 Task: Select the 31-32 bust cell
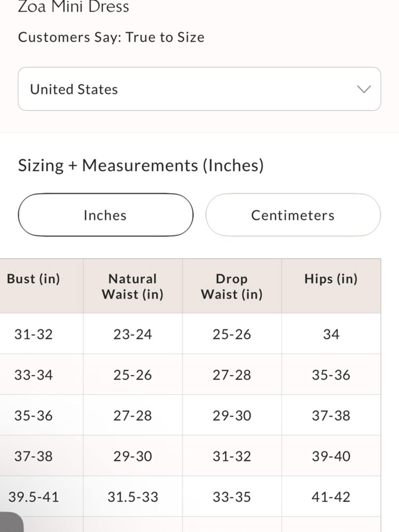[34, 334]
